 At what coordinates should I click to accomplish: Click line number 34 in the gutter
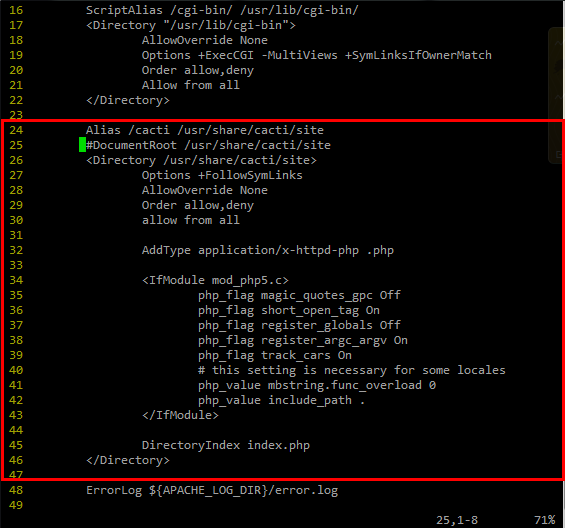coord(16,280)
